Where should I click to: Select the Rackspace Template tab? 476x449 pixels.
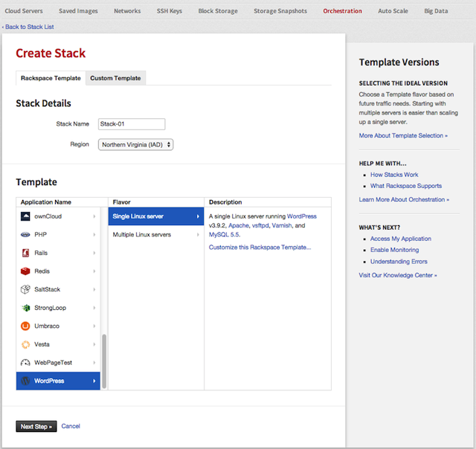pos(51,78)
